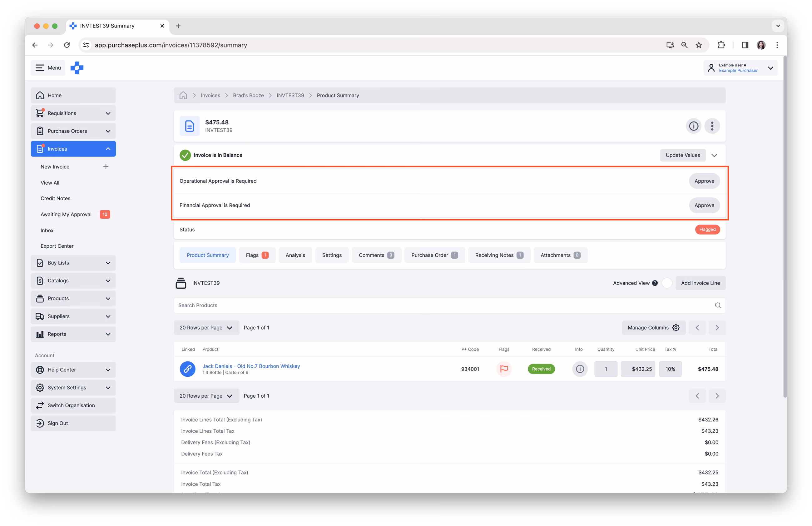Open the browser side panel icon
The image size is (812, 526).
(745, 45)
